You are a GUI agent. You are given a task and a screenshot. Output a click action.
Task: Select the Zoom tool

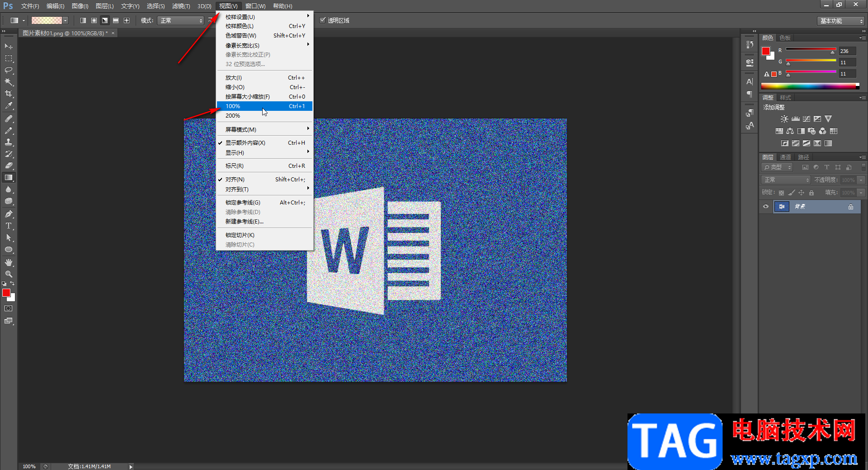[x=9, y=274]
